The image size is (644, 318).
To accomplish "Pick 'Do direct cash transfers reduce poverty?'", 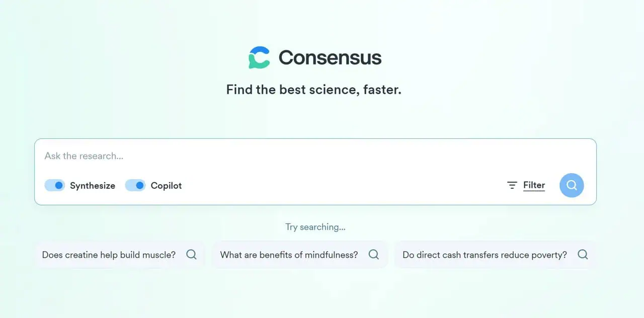I will (485, 255).
